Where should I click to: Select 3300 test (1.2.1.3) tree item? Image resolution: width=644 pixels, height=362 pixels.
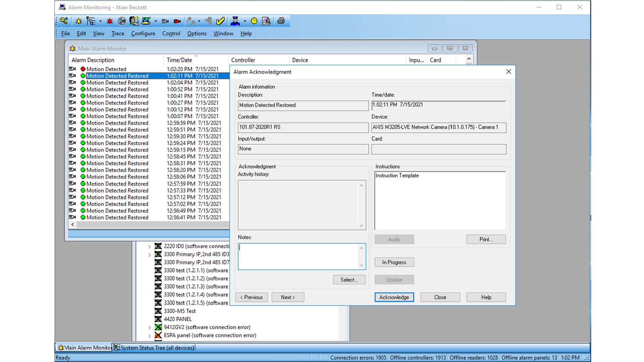[196, 287]
